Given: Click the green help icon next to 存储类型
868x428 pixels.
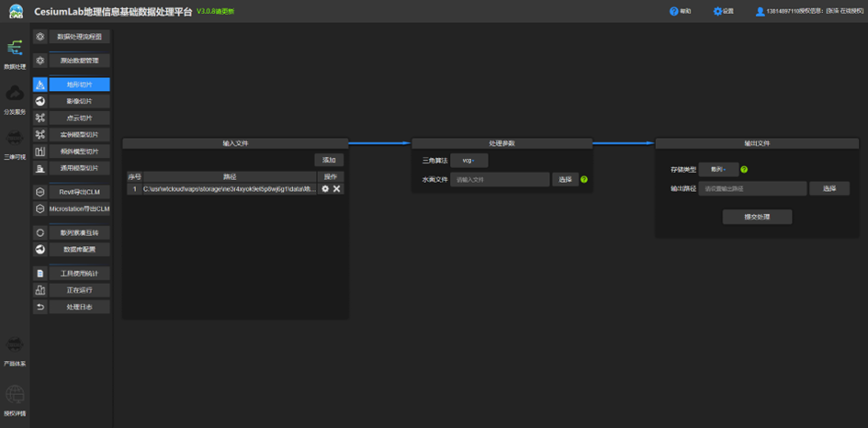Looking at the screenshot, I should tap(744, 169).
